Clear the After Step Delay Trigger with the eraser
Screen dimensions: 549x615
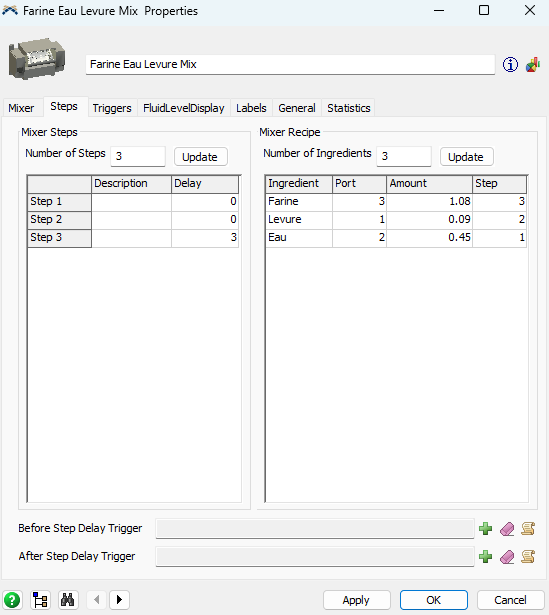[507, 556]
